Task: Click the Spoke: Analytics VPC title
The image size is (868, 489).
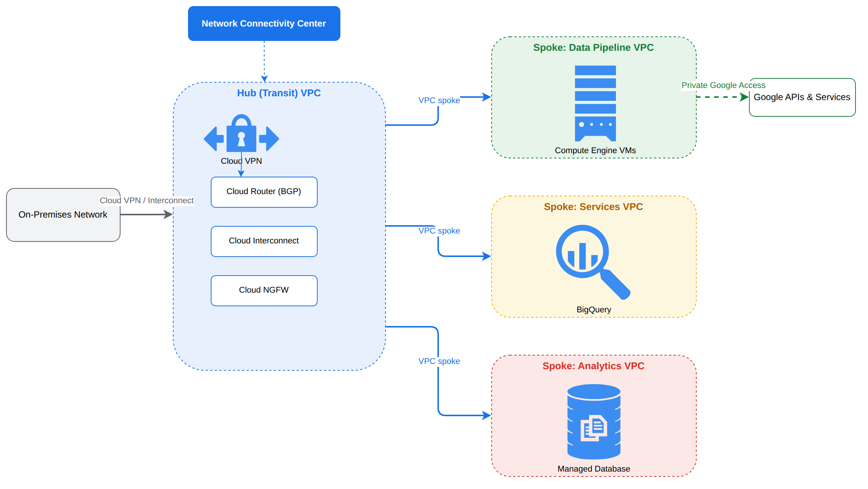Action: point(593,366)
